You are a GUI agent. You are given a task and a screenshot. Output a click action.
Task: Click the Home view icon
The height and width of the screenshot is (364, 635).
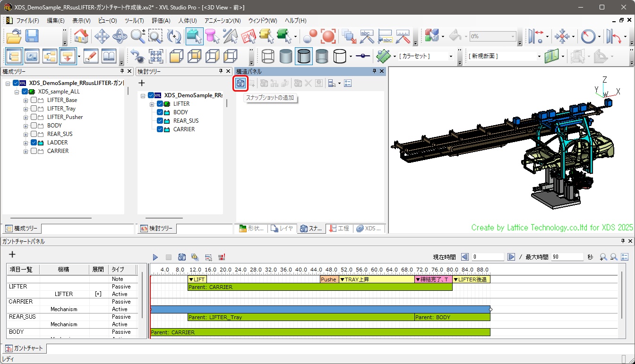tap(81, 36)
